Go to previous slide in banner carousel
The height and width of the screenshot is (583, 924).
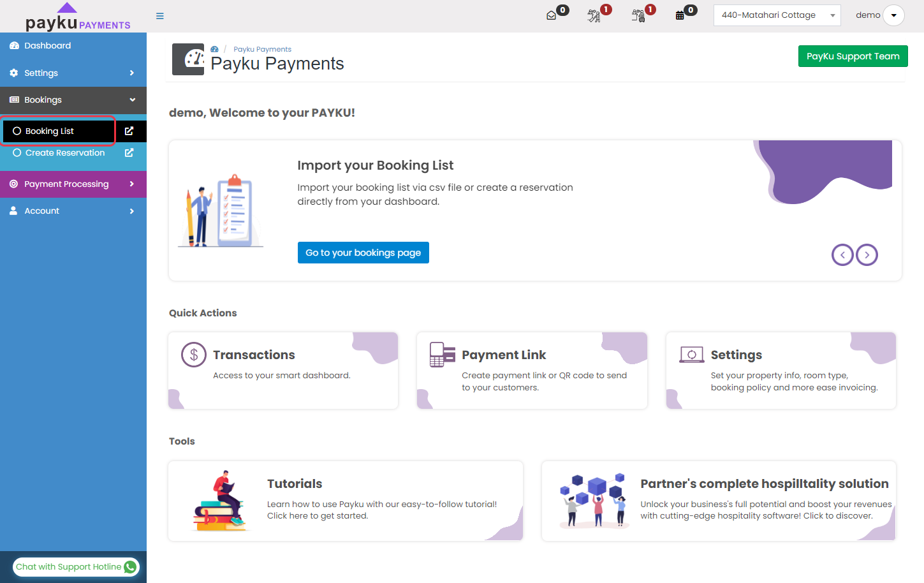842,255
